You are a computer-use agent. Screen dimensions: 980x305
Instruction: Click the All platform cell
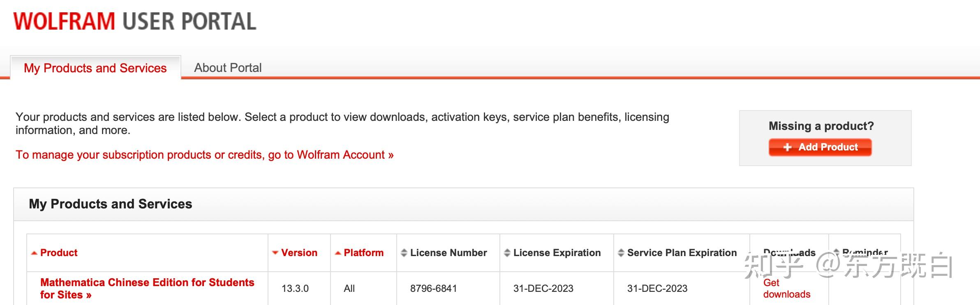pyautogui.click(x=349, y=289)
